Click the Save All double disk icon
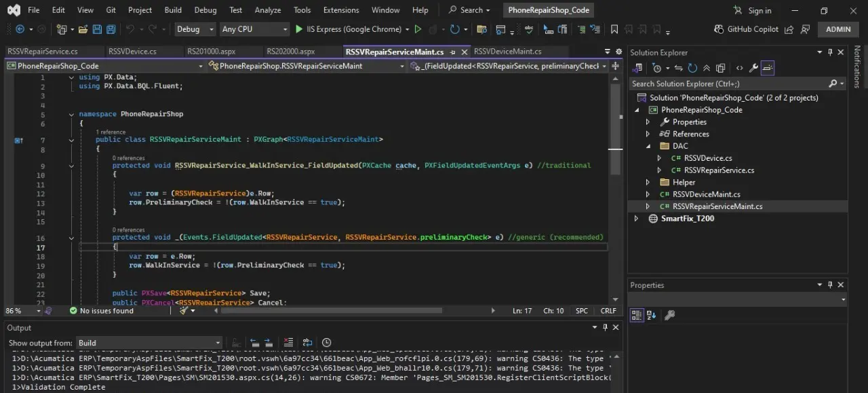This screenshot has width=868, height=393. pyautogui.click(x=111, y=29)
